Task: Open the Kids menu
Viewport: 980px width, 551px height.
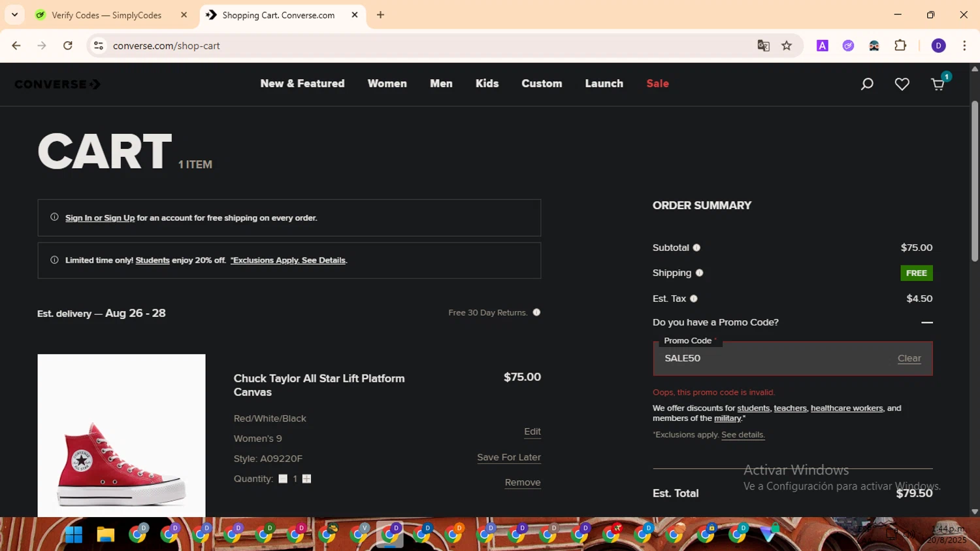Action: (x=487, y=84)
